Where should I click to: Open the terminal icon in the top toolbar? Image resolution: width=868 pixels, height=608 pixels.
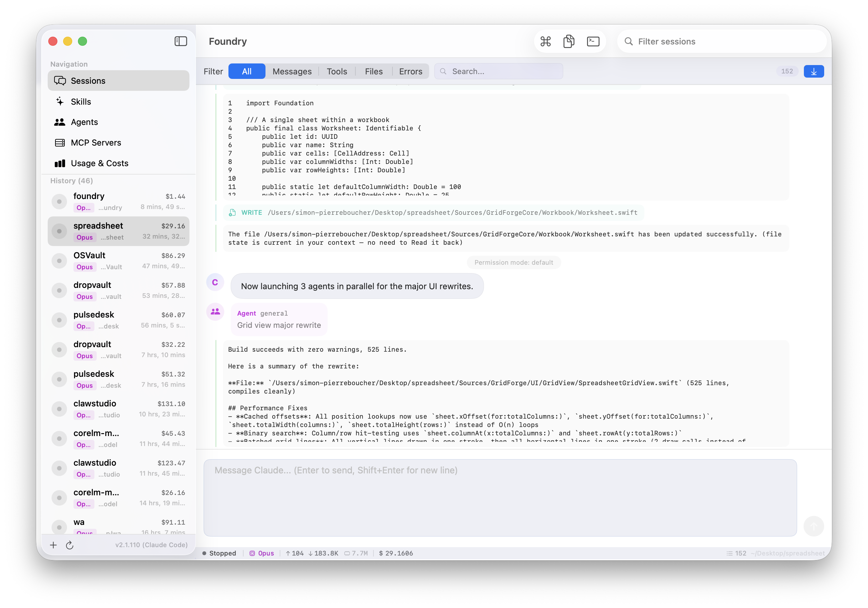pos(593,41)
